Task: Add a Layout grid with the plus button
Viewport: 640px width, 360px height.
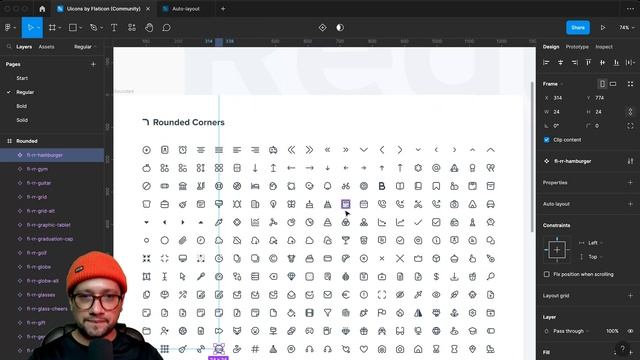Action: (x=631, y=296)
